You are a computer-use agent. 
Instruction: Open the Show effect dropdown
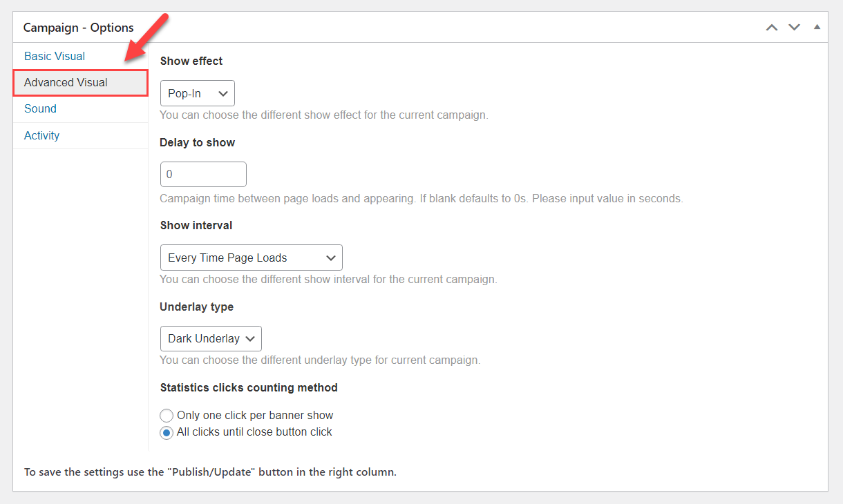(x=198, y=93)
